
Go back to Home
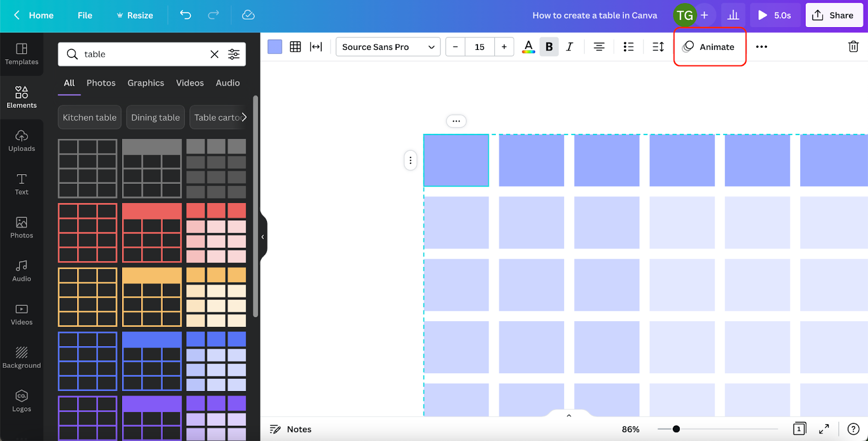point(34,15)
